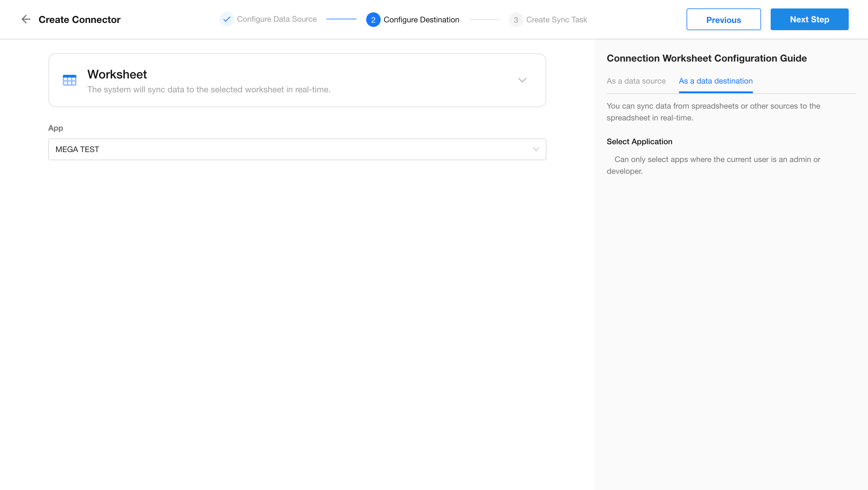
Task: Click the step 2 circle icon
Action: 373,20
